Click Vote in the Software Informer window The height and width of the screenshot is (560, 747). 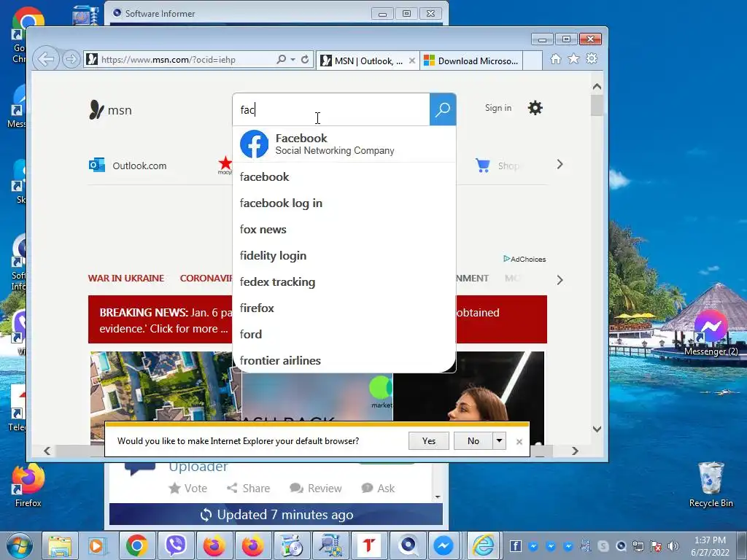(188, 488)
